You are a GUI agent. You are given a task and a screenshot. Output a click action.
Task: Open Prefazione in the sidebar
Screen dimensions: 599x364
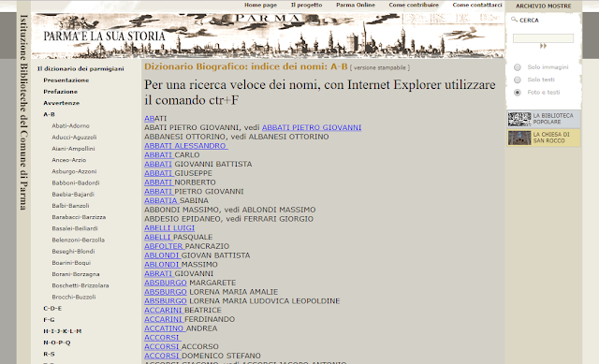tap(60, 92)
